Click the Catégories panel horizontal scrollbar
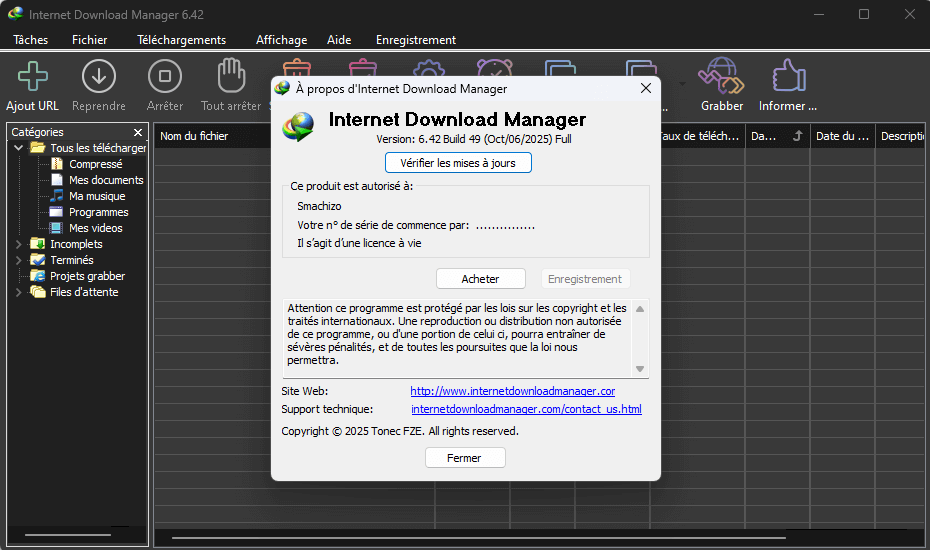 (x=68, y=535)
